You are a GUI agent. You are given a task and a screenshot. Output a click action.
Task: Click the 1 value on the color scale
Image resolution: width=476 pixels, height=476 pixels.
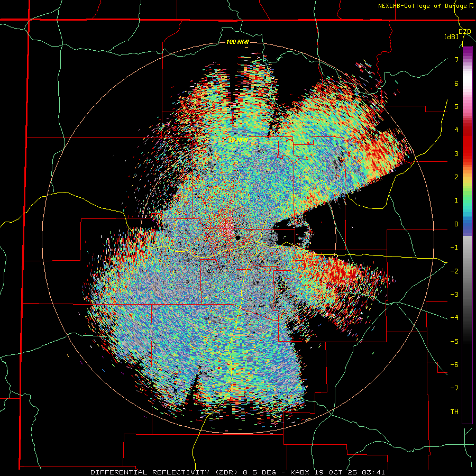click(x=456, y=200)
